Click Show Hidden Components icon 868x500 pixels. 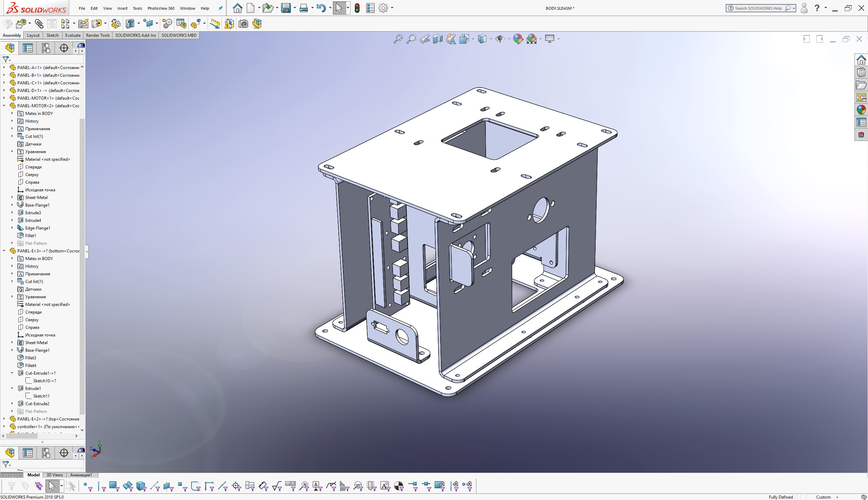116,24
